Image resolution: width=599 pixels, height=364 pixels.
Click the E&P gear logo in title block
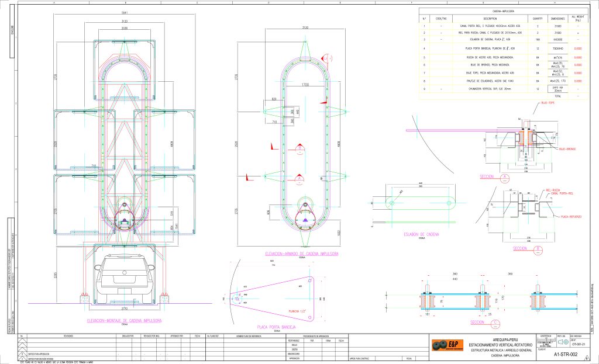[448, 345]
